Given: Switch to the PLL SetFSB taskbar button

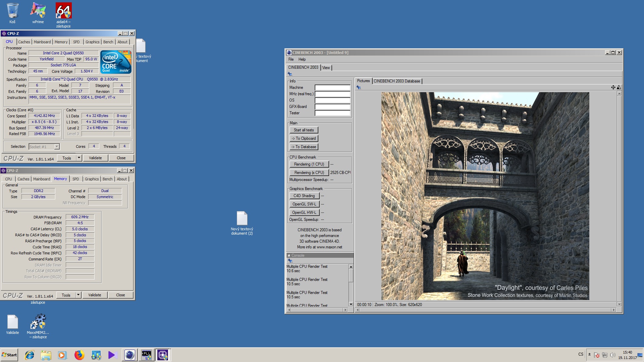Looking at the screenshot, I should pyautogui.click(x=146, y=355).
